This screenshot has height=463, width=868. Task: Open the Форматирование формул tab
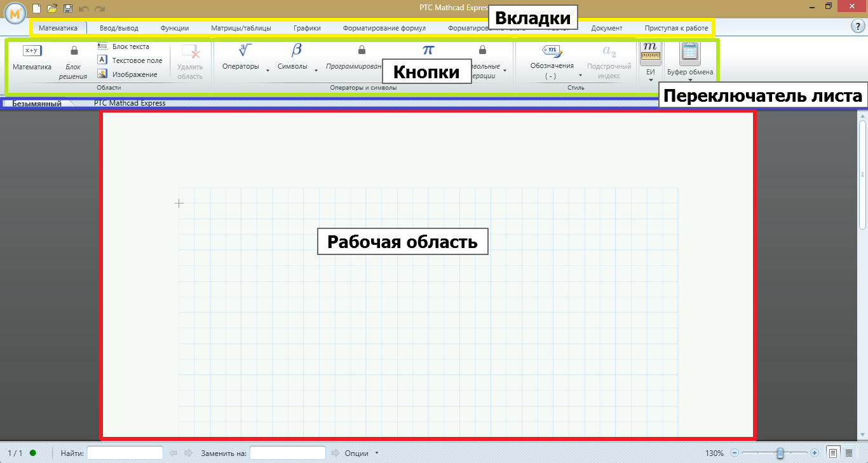coord(384,28)
